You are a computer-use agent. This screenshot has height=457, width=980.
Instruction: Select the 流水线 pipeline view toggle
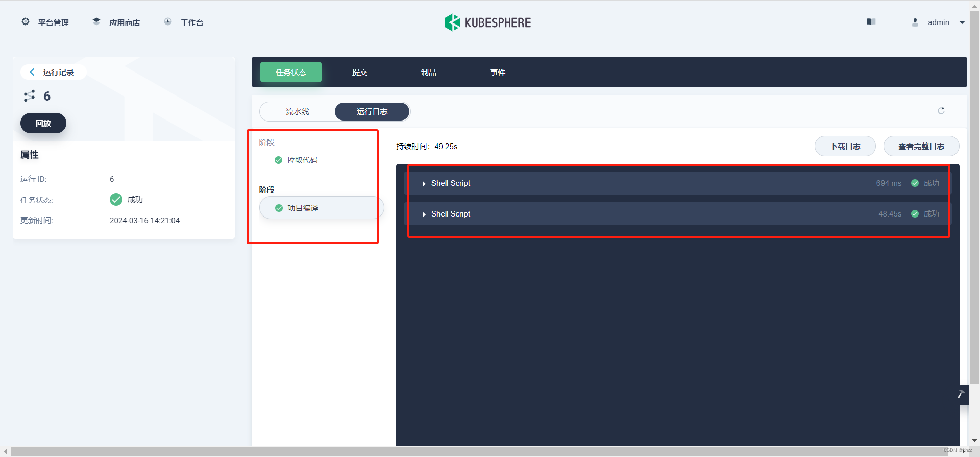(298, 111)
